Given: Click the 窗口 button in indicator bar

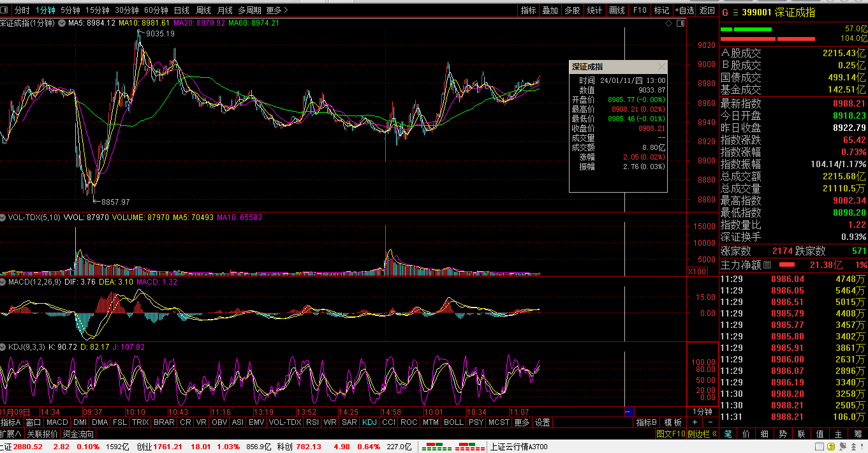Looking at the screenshot, I should [33, 422].
